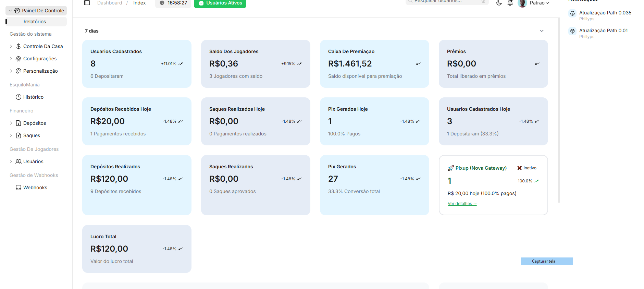
Task: Click the Index breadcrumb
Action: coord(139,3)
